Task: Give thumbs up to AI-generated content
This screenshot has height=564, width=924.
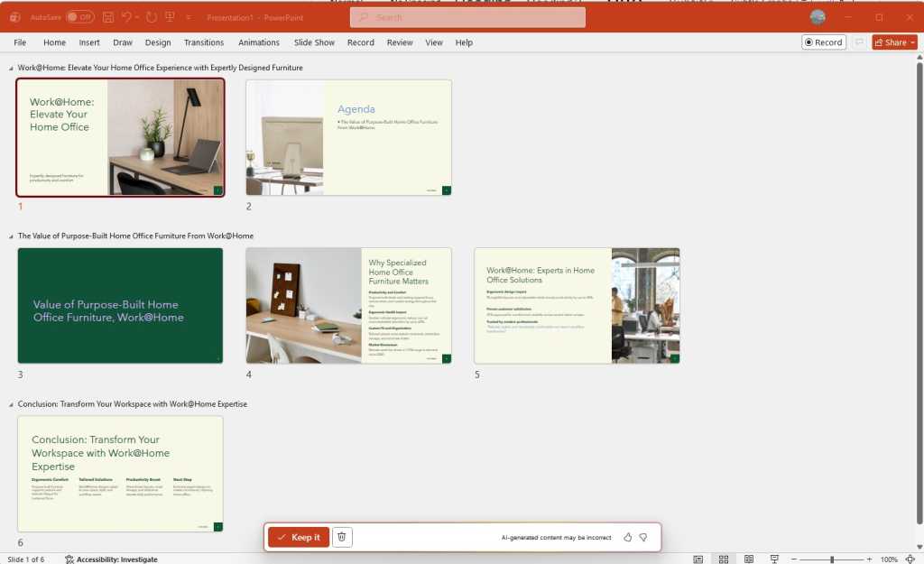Action: (626, 537)
